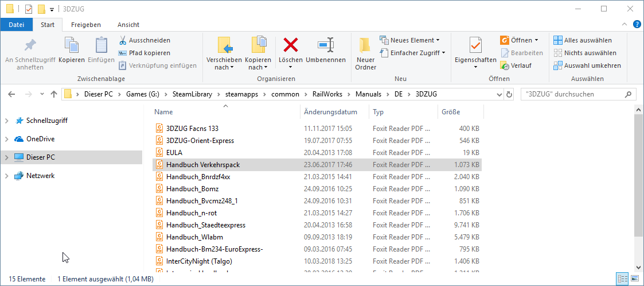Click the Verlauf history icon

tap(505, 65)
